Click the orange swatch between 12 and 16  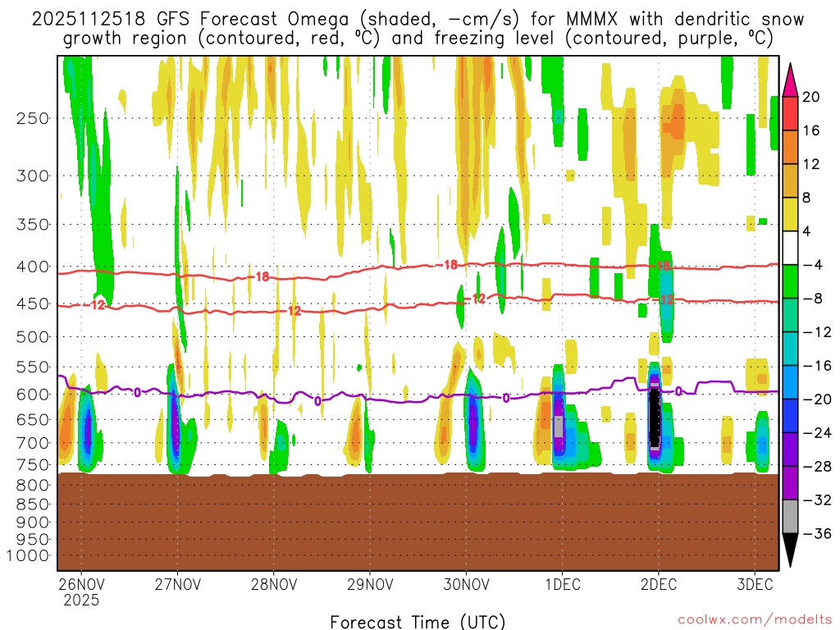coord(790,147)
